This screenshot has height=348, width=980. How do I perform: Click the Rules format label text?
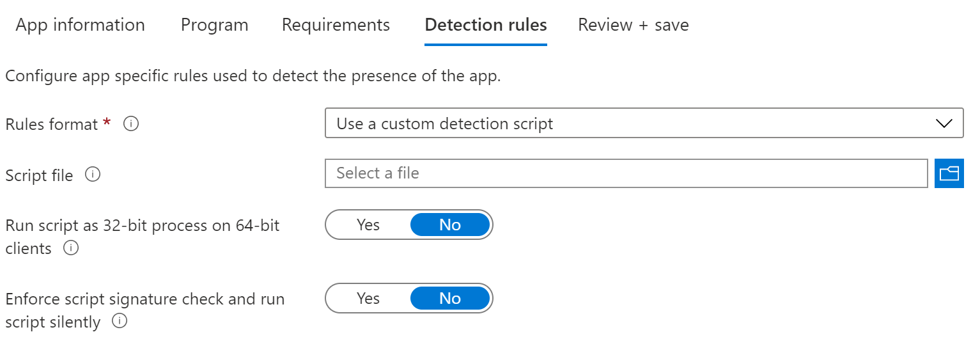(x=51, y=124)
